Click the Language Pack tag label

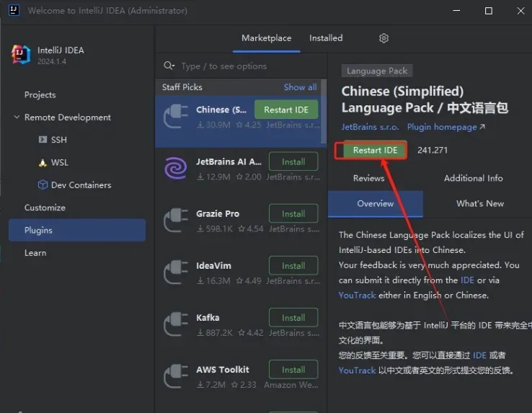(376, 71)
